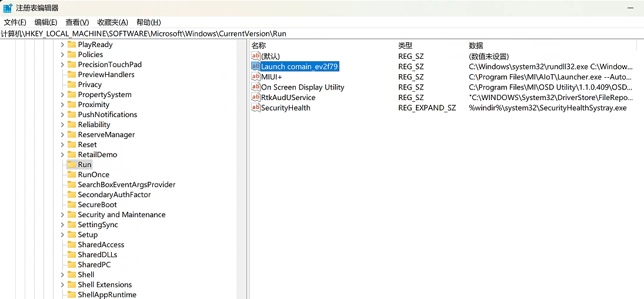
Task: Click the SecureBoot folder icon
Action: click(x=72, y=204)
